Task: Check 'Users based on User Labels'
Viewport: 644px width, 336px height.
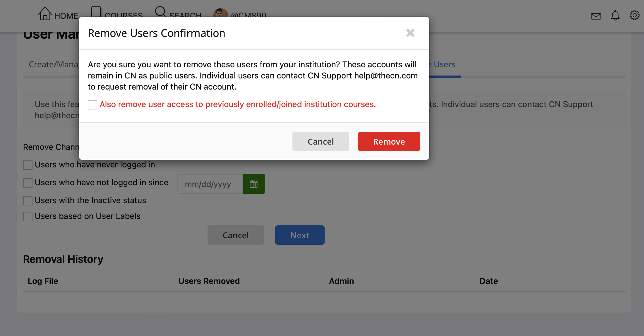Action: point(28,217)
